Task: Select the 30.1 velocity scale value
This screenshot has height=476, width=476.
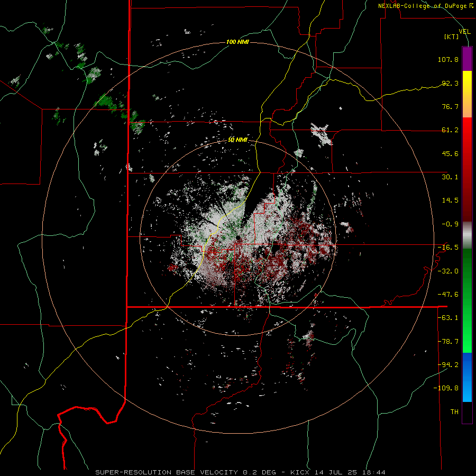Action: pos(450,177)
